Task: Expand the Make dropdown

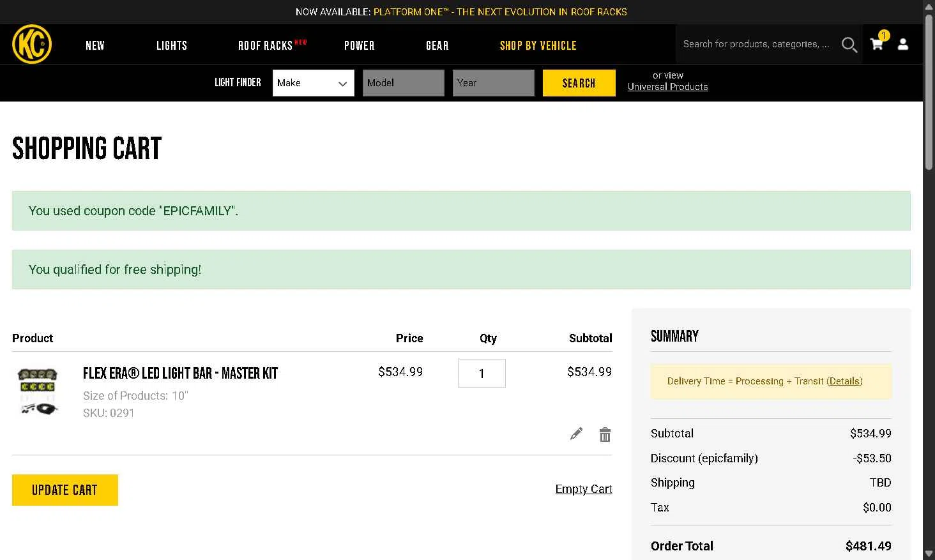Action: point(314,83)
